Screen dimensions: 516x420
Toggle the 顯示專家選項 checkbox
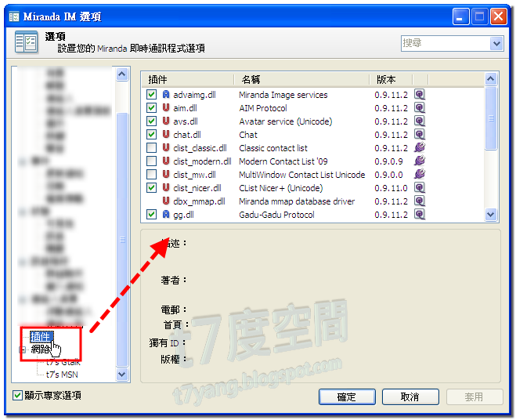[17, 395]
